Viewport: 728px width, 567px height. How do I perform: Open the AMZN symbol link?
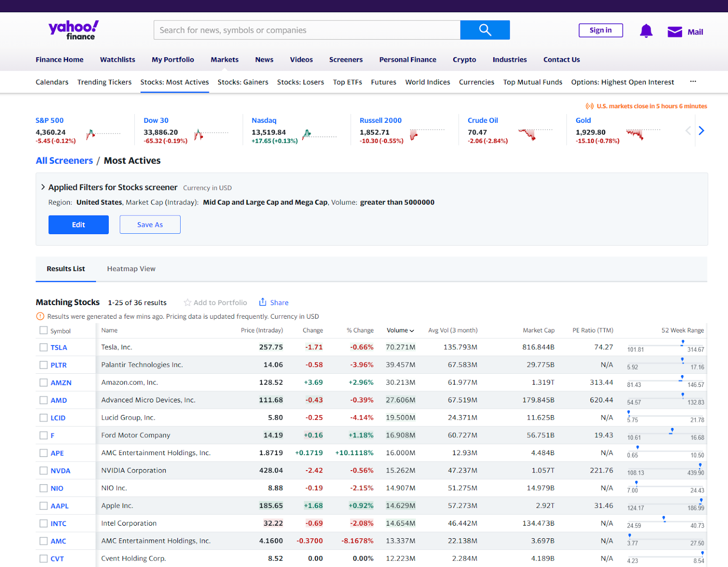pyautogui.click(x=61, y=383)
